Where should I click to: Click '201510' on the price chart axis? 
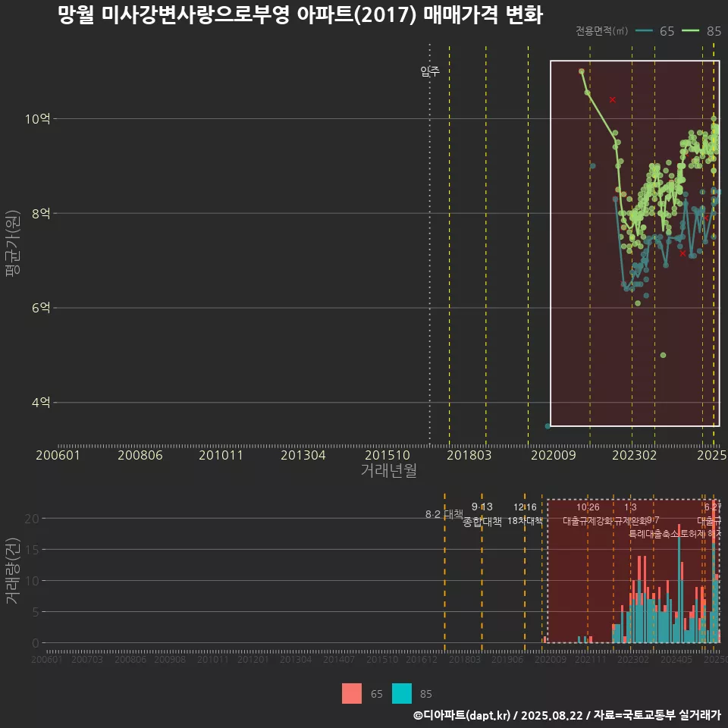point(388,455)
